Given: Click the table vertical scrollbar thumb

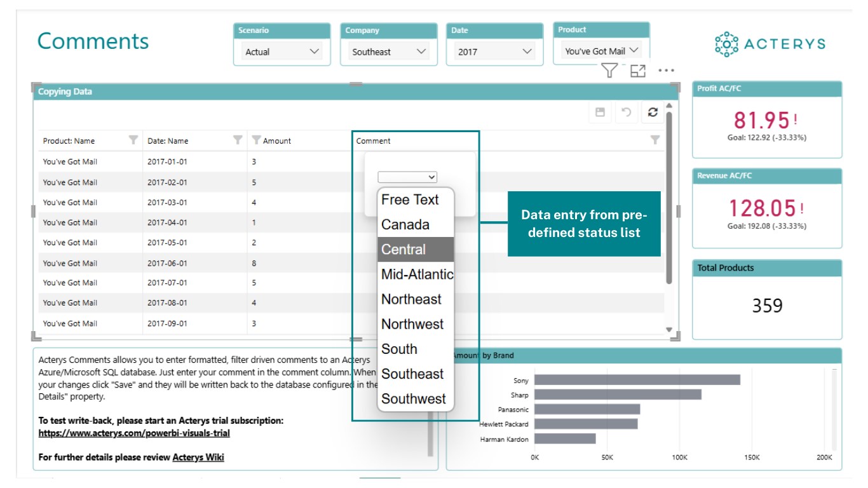Looking at the screenshot, I should [668, 197].
